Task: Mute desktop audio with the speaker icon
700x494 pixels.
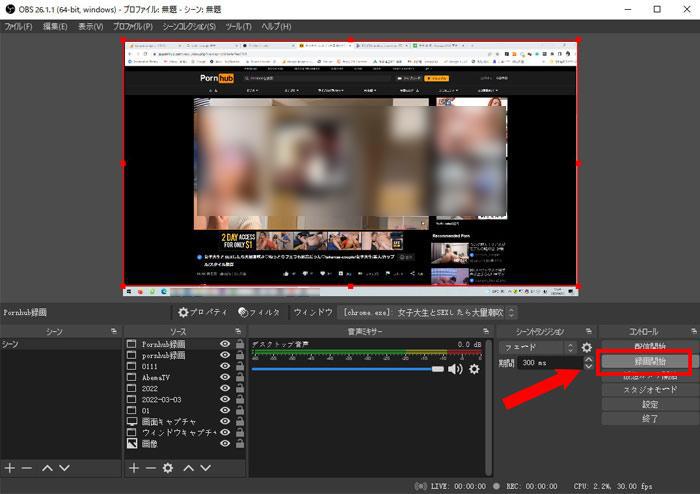Action: [x=455, y=369]
